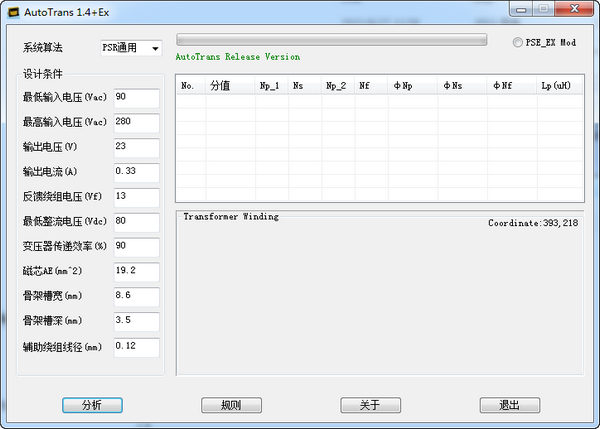The height and width of the screenshot is (429, 600).
Task: Click the Np_1 column header
Action: coord(272,85)
